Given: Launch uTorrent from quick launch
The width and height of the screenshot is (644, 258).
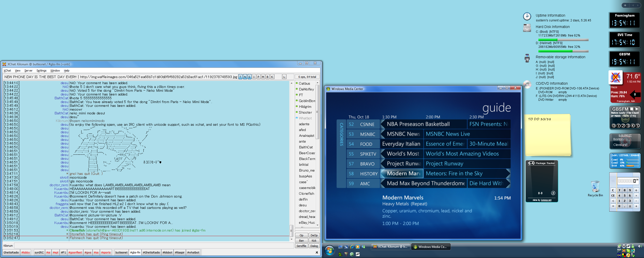Looking at the screenshot, I should click(x=352, y=254).
